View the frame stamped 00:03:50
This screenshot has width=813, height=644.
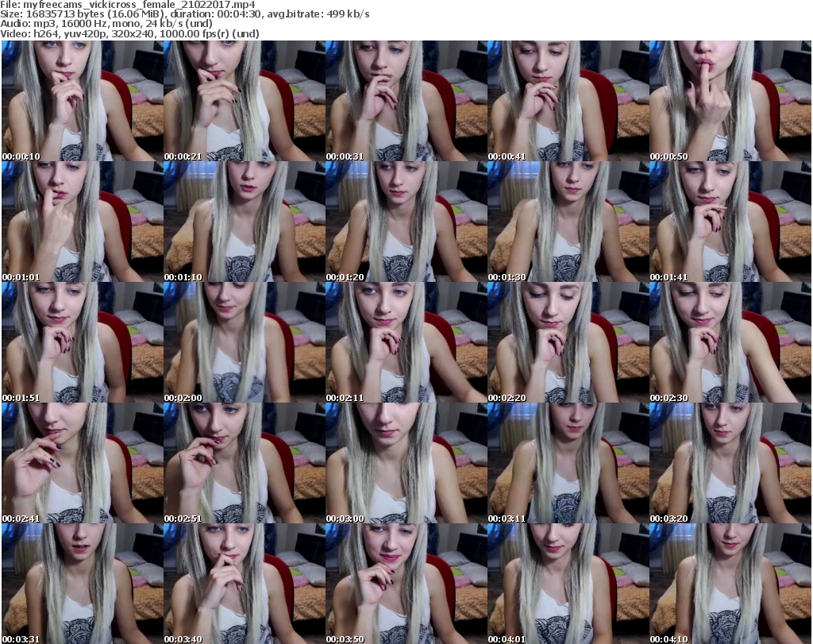(x=406, y=584)
